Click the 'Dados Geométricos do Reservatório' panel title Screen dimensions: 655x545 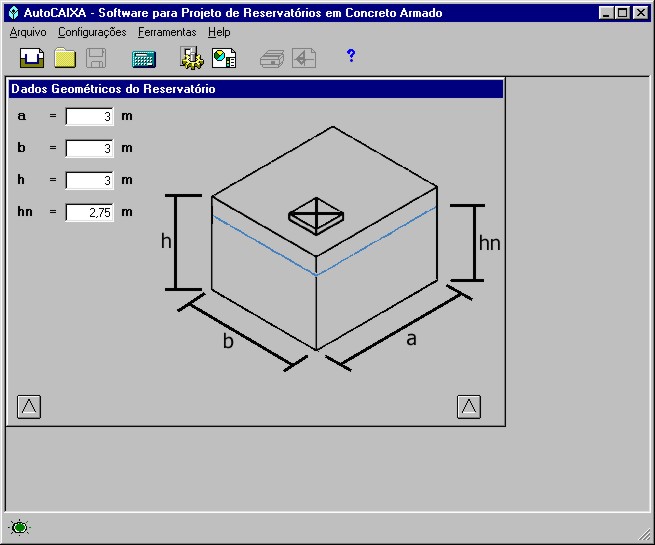click(113, 89)
